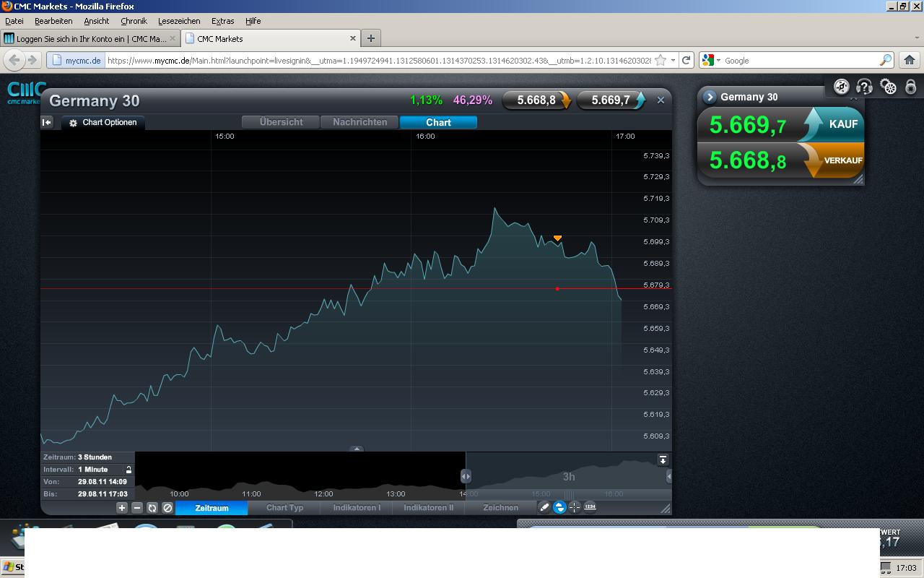Open the compass navigation icon
This screenshot has width=924, height=578.
coord(842,87)
